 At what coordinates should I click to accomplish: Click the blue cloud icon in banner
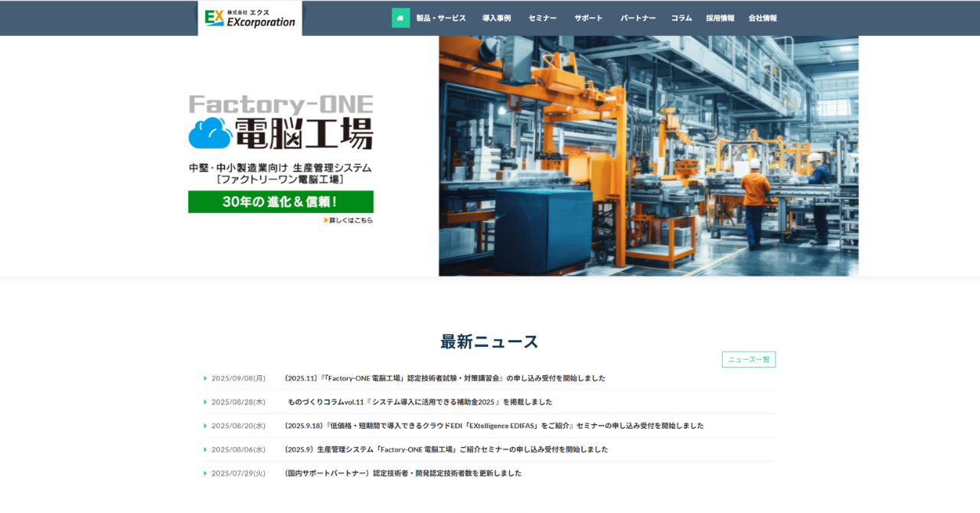(210, 133)
